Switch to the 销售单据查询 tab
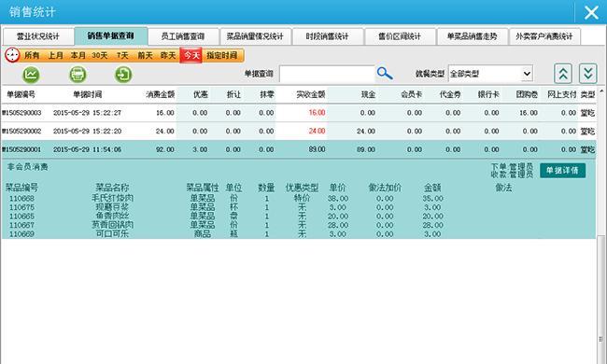 pos(110,36)
